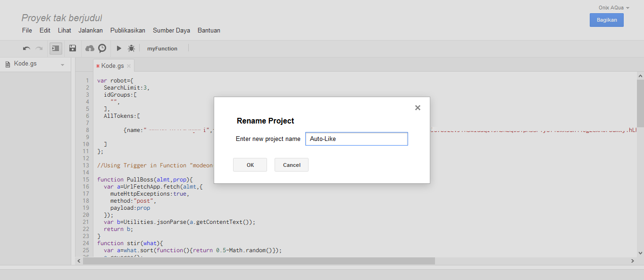Screen dimensions: 644x280
Task: Start debugging with the bug icon
Action: point(131,48)
